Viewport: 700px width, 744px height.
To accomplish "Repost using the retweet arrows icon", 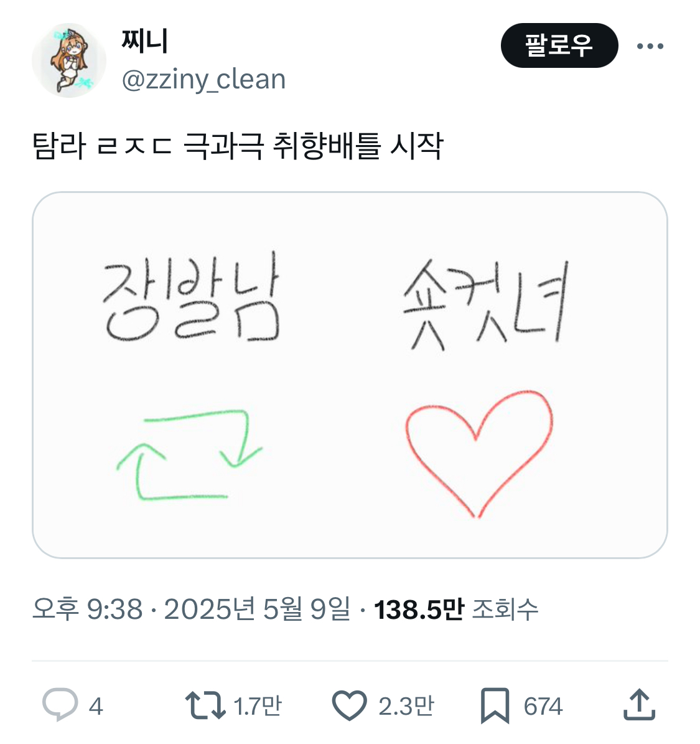I will click(205, 705).
